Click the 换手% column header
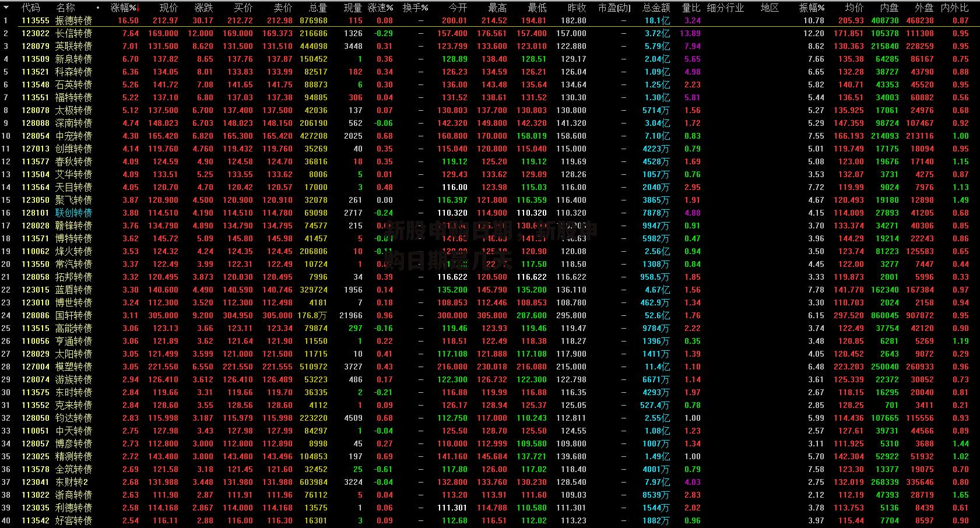This screenshot has height=528, width=980. coord(416,8)
